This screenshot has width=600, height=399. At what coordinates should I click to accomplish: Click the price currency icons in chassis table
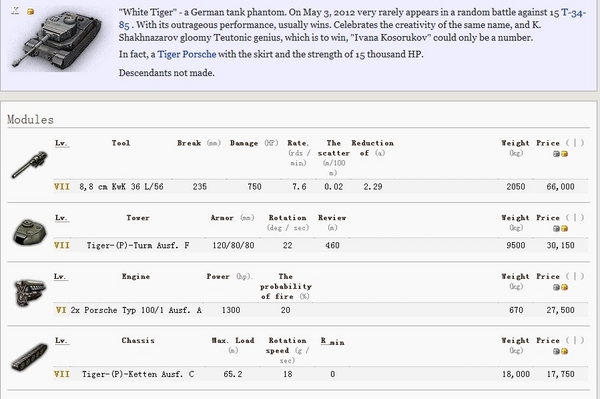click(560, 351)
